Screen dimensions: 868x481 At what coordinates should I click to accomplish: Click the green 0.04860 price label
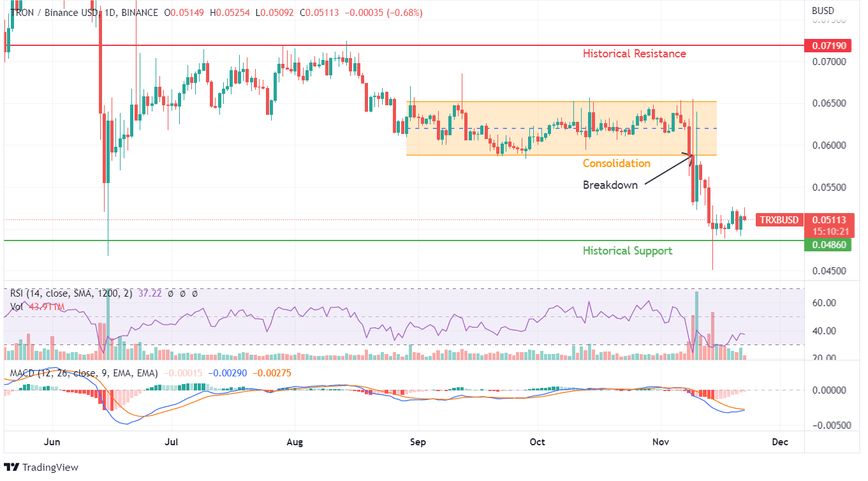(829, 244)
